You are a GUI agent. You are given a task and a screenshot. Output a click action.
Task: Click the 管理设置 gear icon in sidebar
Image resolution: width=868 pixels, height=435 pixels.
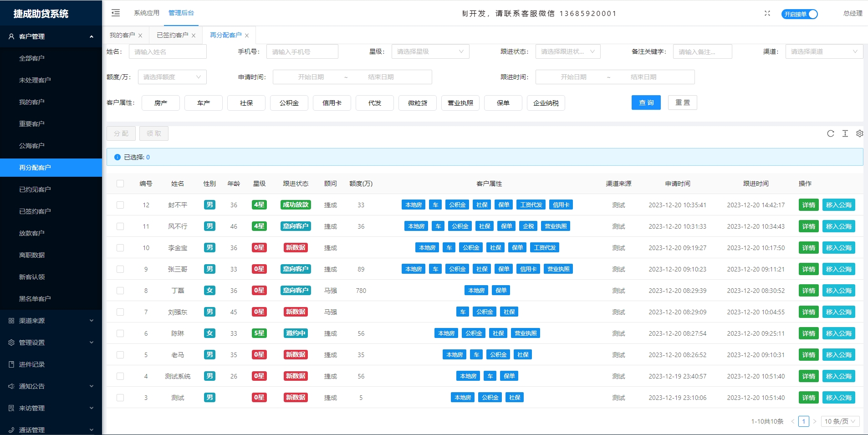pyautogui.click(x=11, y=343)
